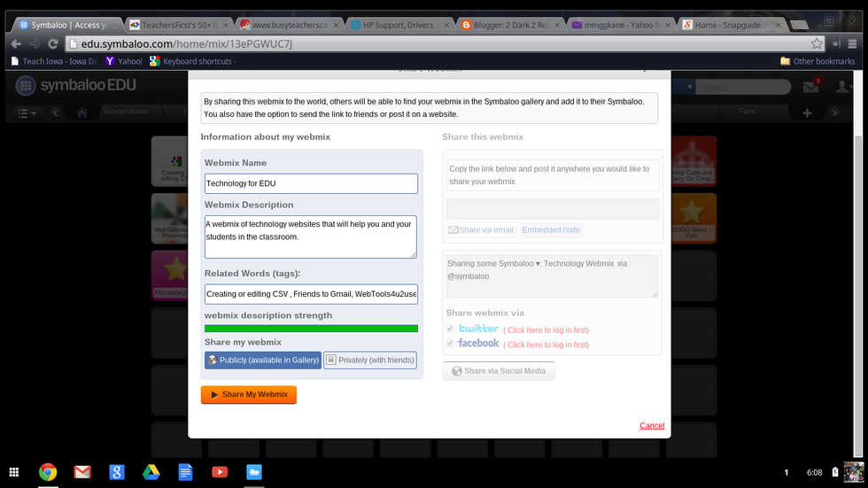868x488 pixels.
Task: Click the Symbaloo search box
Action: [742, 88]
